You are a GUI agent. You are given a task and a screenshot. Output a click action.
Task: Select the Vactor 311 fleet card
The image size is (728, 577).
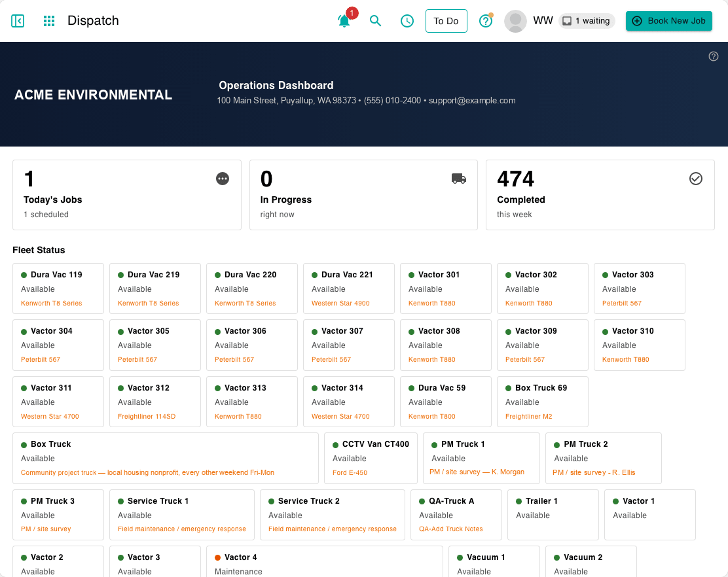[x=58, y=402]
